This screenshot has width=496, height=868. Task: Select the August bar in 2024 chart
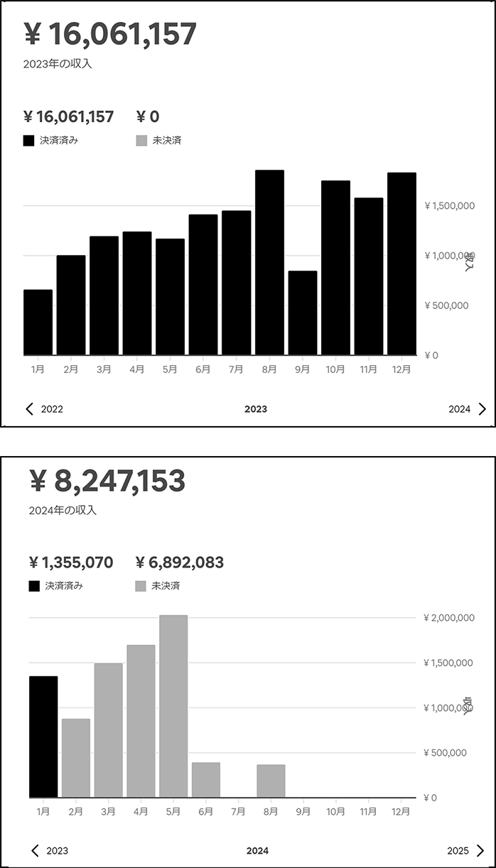[x=271, y=781]
